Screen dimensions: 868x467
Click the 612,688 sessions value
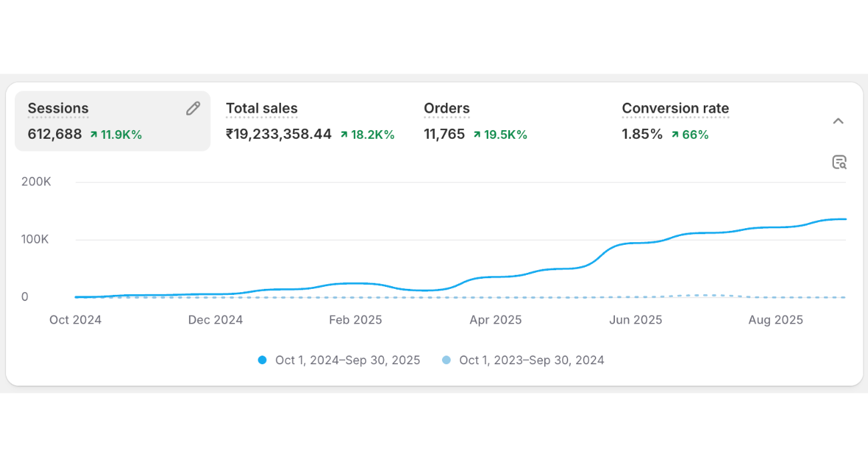pos(55,134)
